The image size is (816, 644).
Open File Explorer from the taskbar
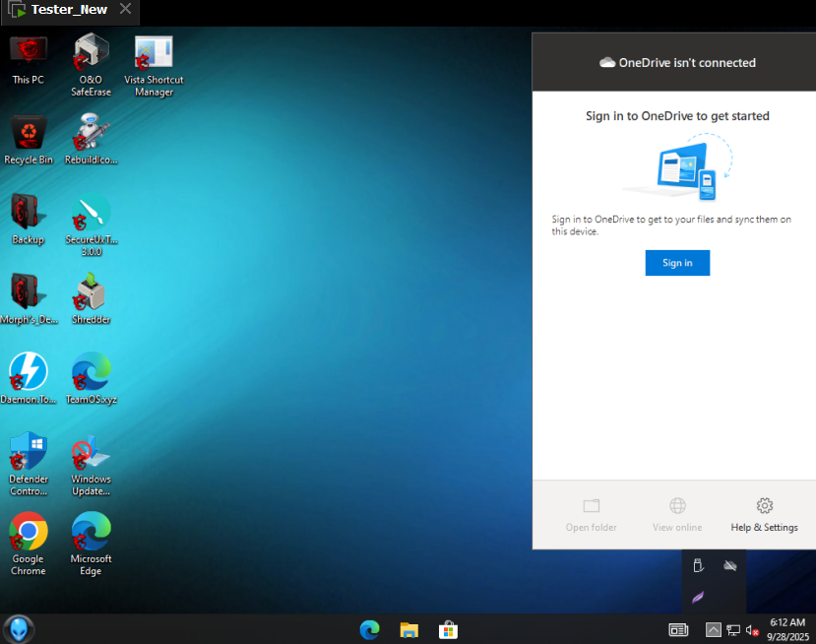[x=408, y=629]
